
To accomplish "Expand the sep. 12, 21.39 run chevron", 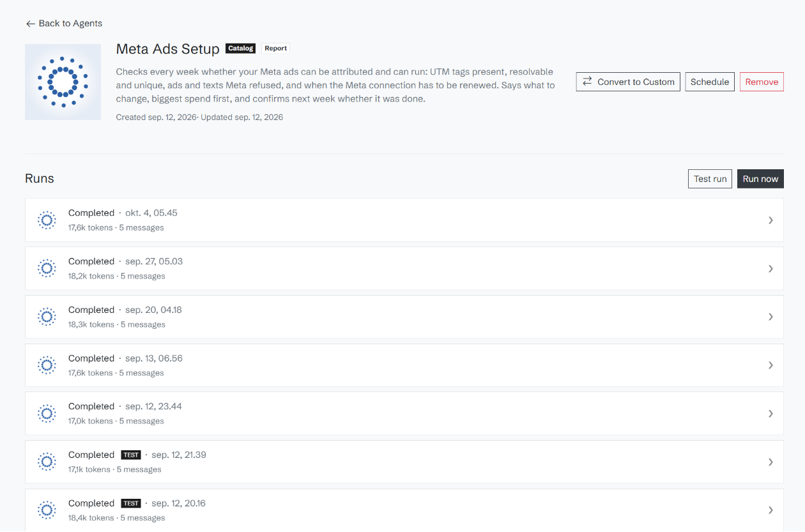I will click(770, 462).
